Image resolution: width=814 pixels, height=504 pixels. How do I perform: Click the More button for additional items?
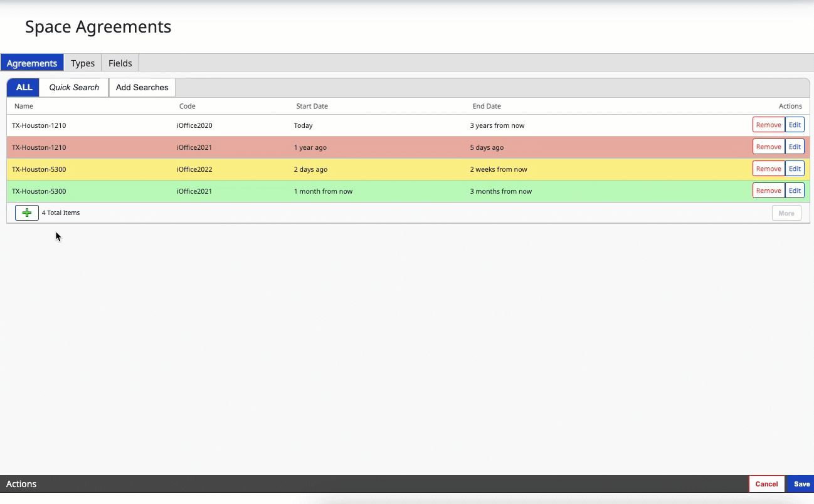coord(786,213)
